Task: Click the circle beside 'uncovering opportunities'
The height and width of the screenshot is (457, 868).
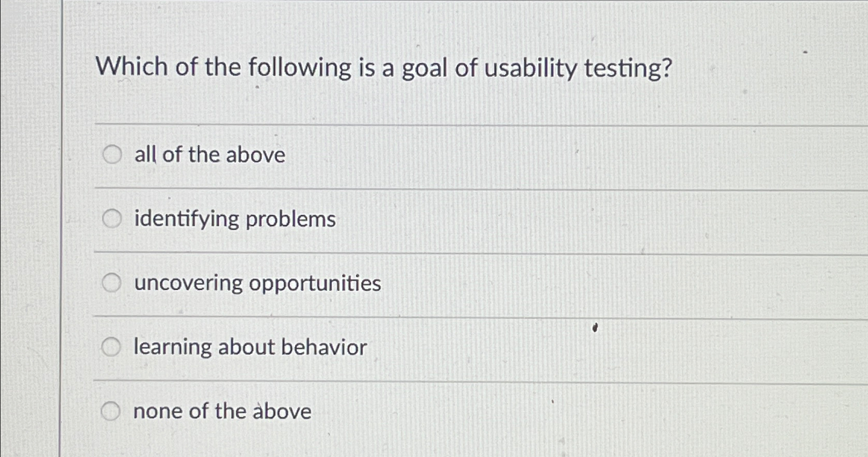Action: [x=111, y=282]
